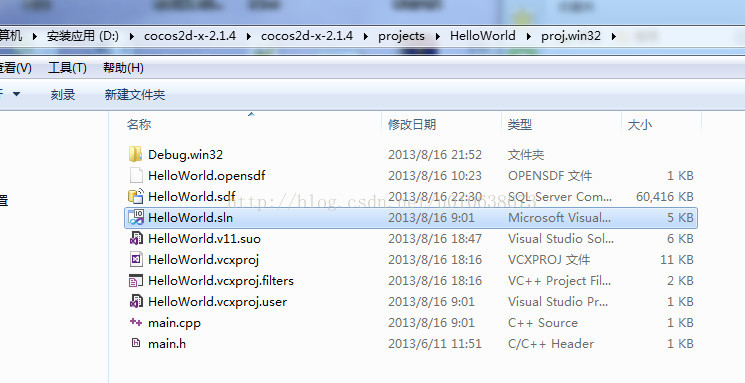Screen dimensions: 745x383
Task: Click the HelloWorld.sdf database file icon
Action: [136, 196]
